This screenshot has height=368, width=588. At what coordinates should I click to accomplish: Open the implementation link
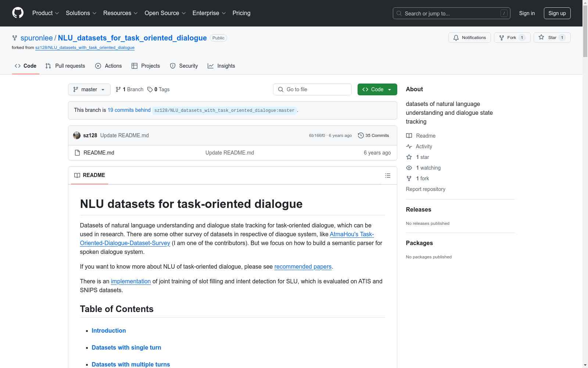point(131,281)
